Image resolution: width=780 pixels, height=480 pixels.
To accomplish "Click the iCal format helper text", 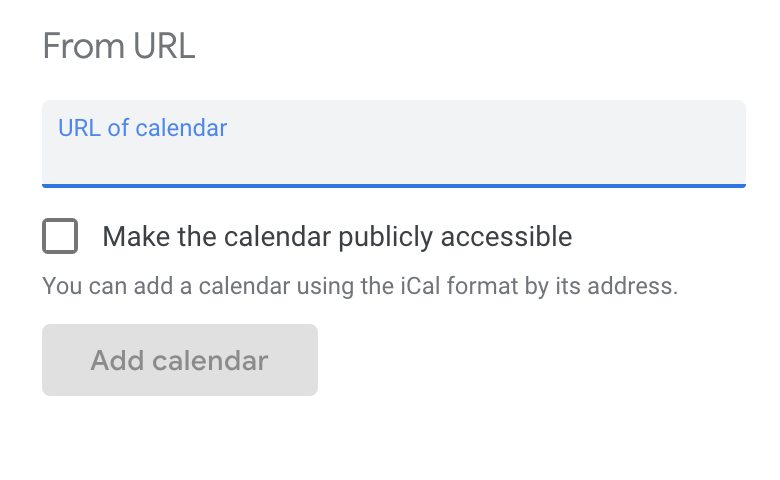I will [x=360, y=287].
